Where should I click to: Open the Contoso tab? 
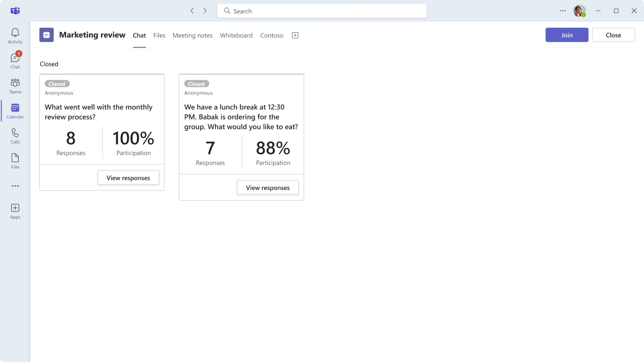point(272,35)
